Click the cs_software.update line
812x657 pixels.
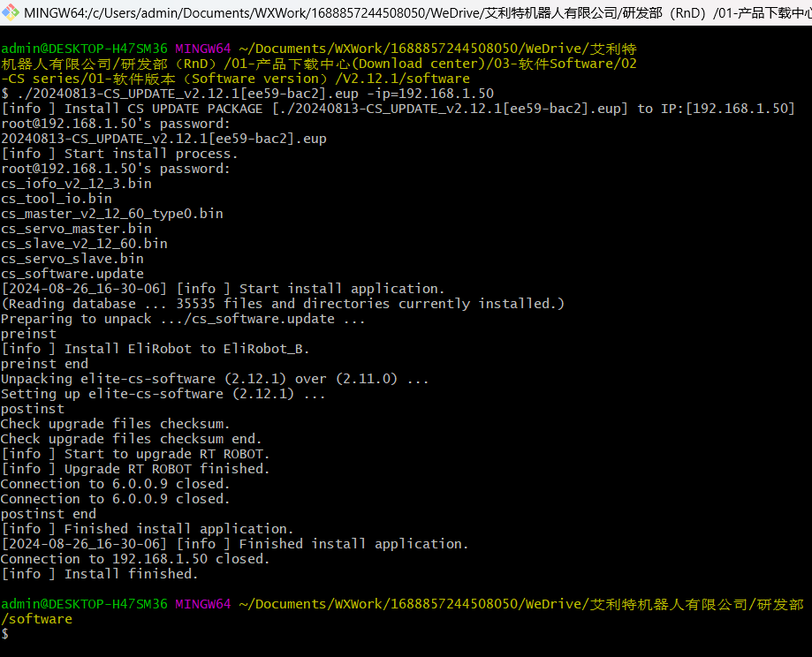coord(72,274)
